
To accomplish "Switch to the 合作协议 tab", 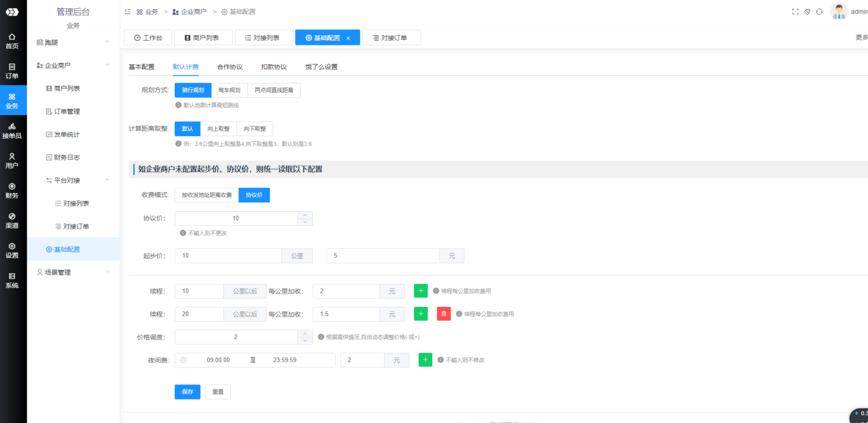I will [x=229, y=67].
